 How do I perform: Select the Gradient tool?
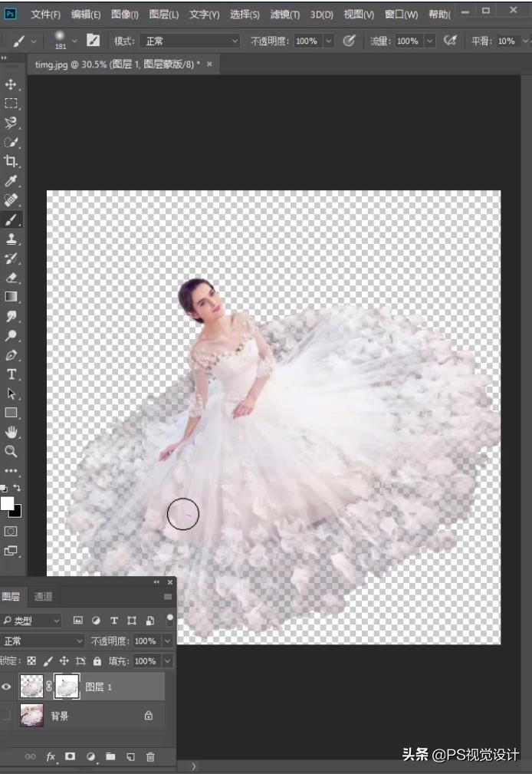11,297
